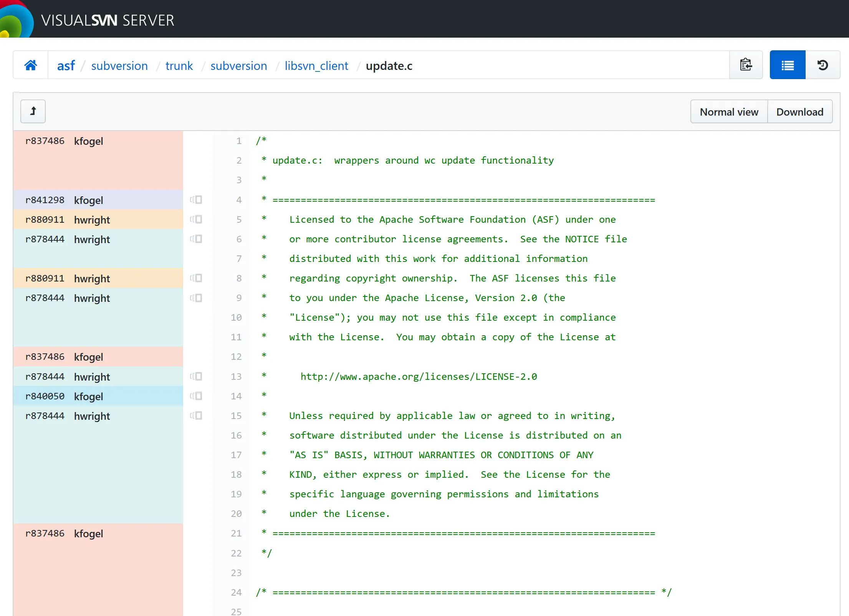Click previous-revision icon on line 5
The height and width of the screenshot is (616, 849).
(x=196, y=219)
